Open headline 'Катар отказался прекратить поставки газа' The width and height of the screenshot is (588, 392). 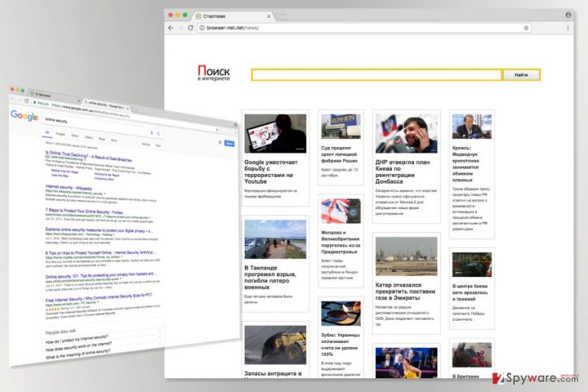405,292
